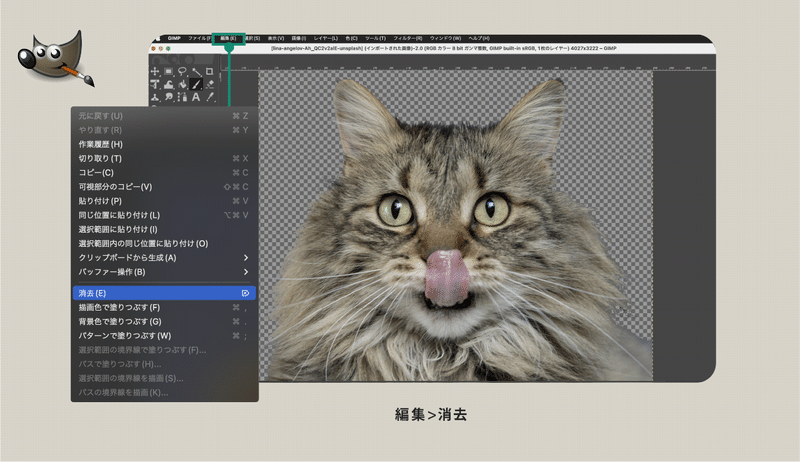Screen dimensions: 800x462
Task: Select the Paths tool
Action: pos(182,97)
